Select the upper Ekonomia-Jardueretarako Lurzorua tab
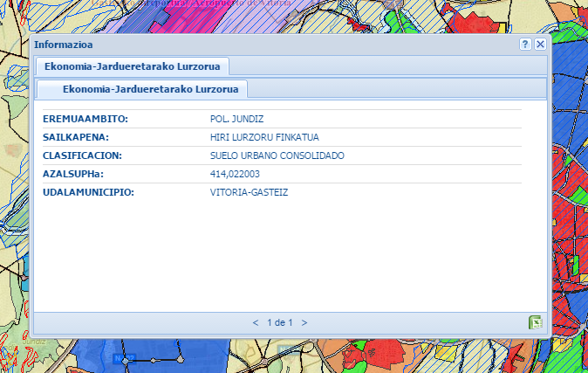Image resolution: width=588 pixels, height=373 pixels. pyautogui.click(x=132, y=66)
